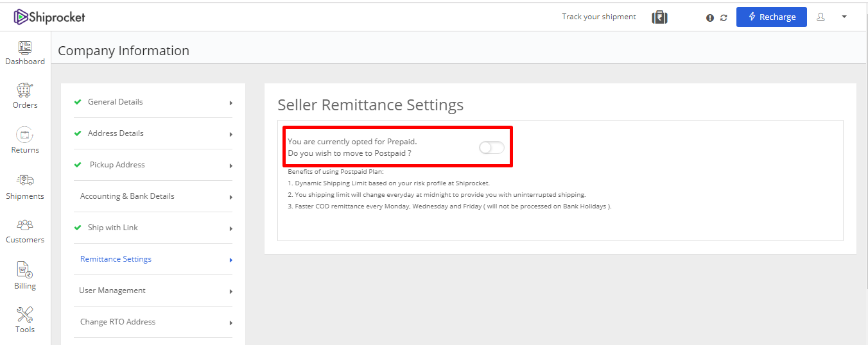Image resolution: width=868 pixels, height=345 pixels.
Task: Open the user account dropdown caret
Action: pos(844,17)
